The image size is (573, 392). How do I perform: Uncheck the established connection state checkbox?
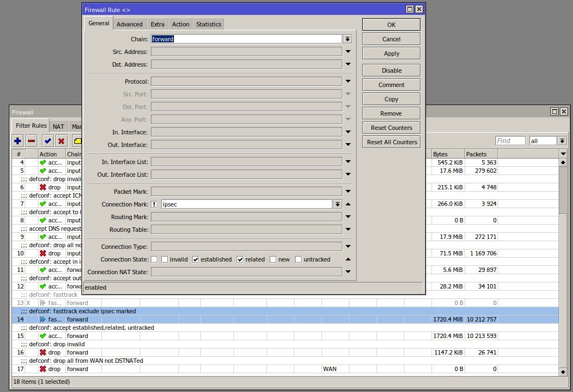tap(195, 259)
